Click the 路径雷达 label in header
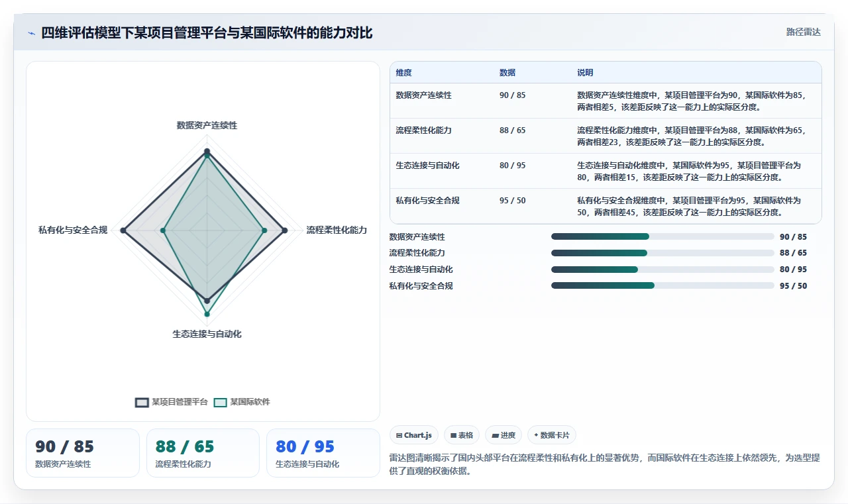This screenshot has height=504, width=848. (x=803, y=32)
